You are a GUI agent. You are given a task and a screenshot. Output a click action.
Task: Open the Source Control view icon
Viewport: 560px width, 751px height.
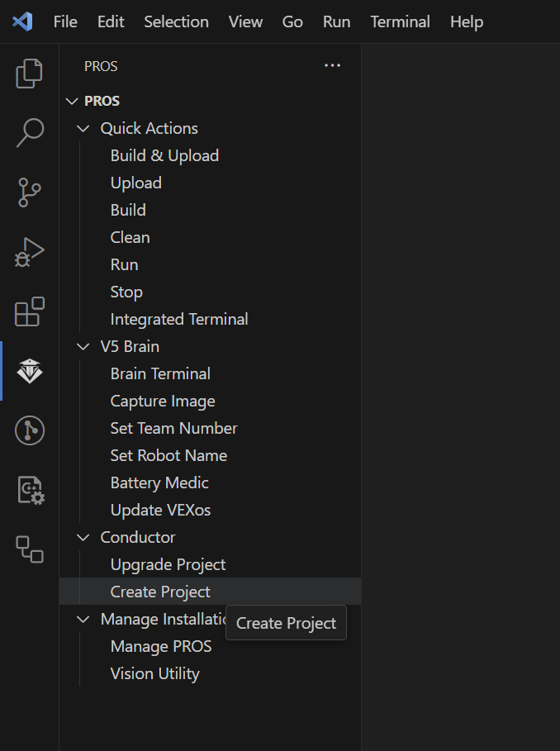click(x=29, y=192)
